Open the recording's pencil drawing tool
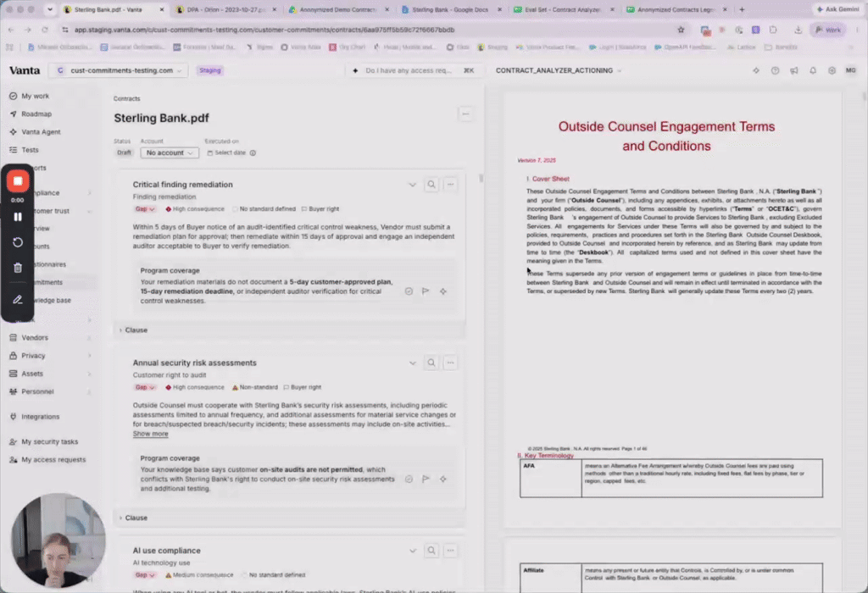 pyautogui.click(x=18, y=300)
